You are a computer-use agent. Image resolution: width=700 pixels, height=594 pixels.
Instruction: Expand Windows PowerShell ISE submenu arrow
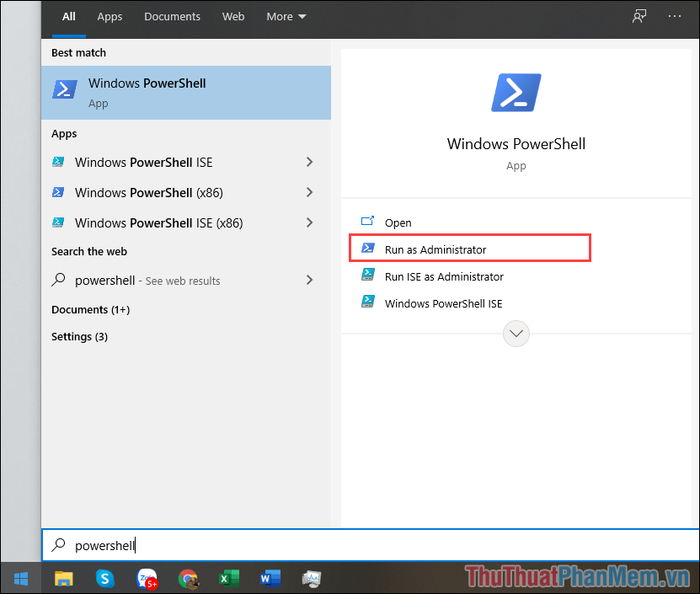(x=310, y=162)
